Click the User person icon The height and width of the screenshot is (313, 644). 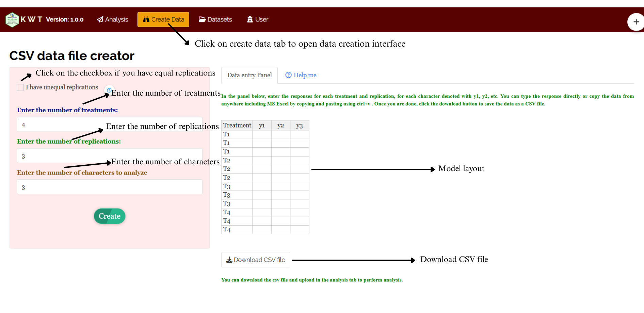[250, 19]
